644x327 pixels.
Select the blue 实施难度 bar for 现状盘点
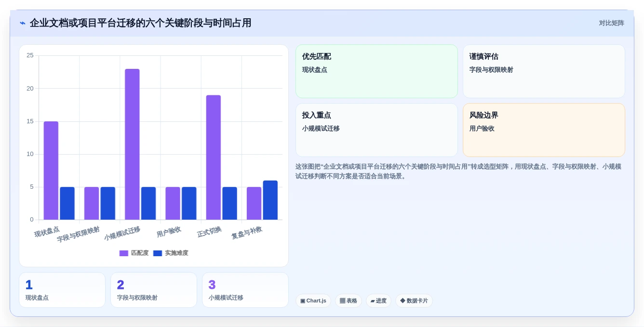click(67, 203)
